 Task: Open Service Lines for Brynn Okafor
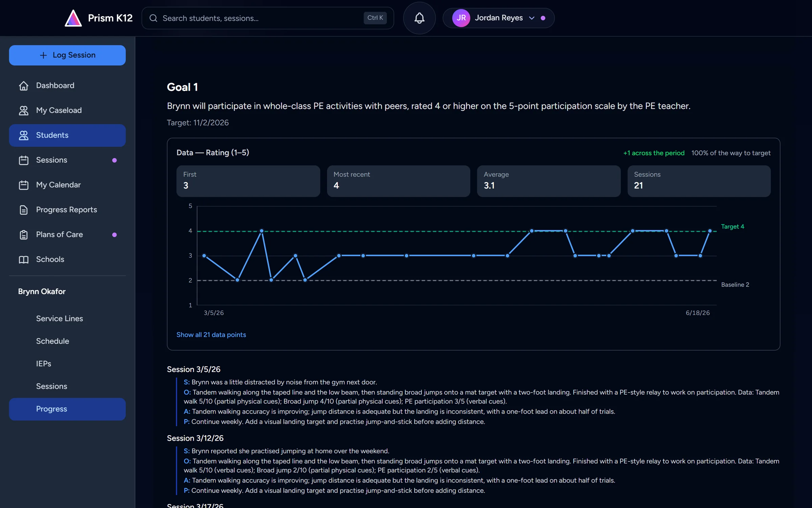(67, 319)
